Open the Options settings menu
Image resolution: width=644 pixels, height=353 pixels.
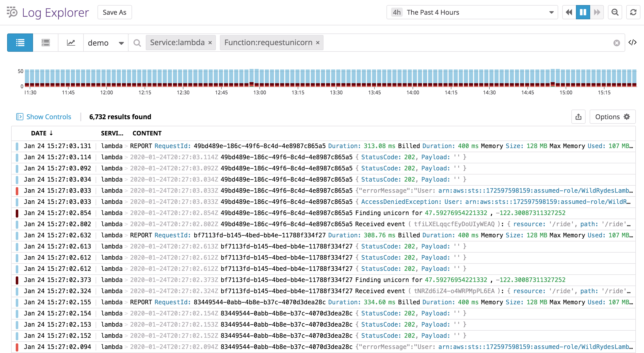click(613, 117)
